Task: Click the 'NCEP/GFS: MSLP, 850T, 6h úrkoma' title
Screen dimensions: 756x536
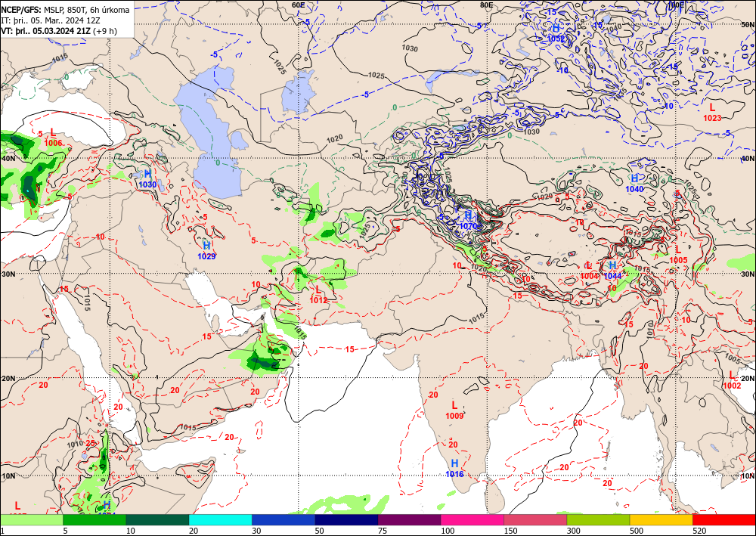Action: [x=65, y=10]
